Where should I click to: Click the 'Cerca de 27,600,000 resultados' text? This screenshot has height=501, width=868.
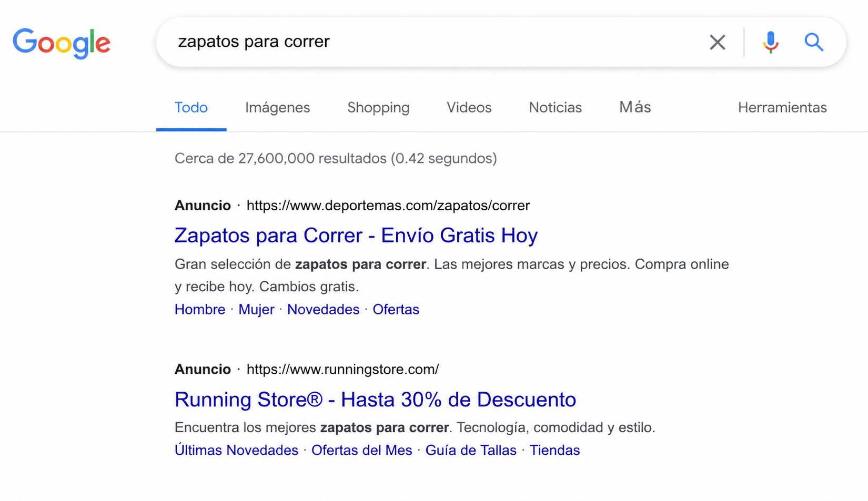coord(336,158)
